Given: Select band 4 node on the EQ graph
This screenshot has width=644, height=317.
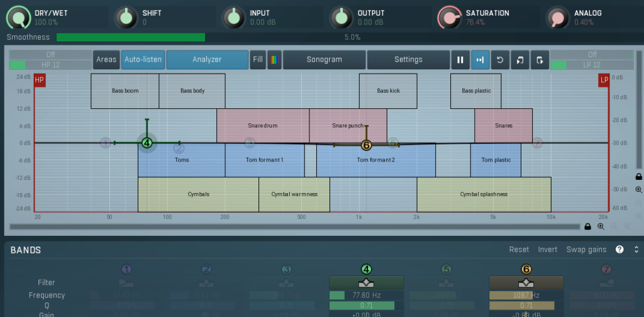Looking at the screenshot, I should coord(147,143).
